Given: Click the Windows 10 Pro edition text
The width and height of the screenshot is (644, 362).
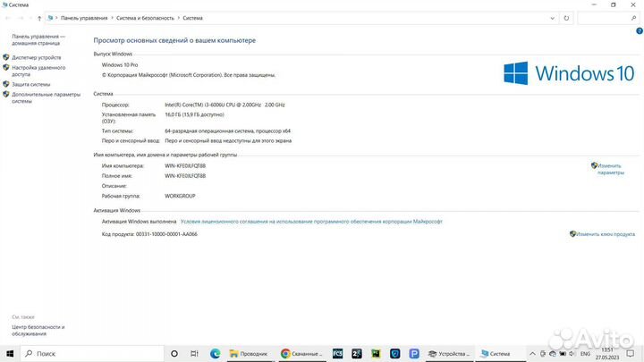Looking at the screenshot, I should pos(120,65).
